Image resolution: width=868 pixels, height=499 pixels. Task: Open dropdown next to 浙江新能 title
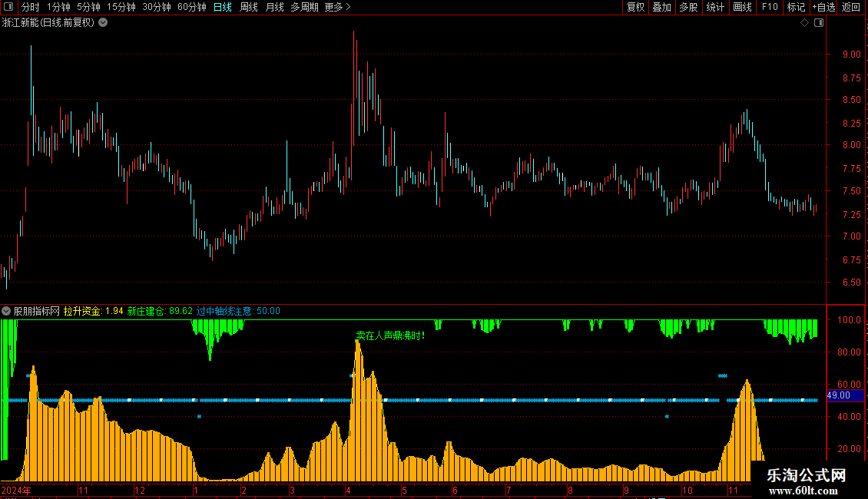click(x=103, y=23)
